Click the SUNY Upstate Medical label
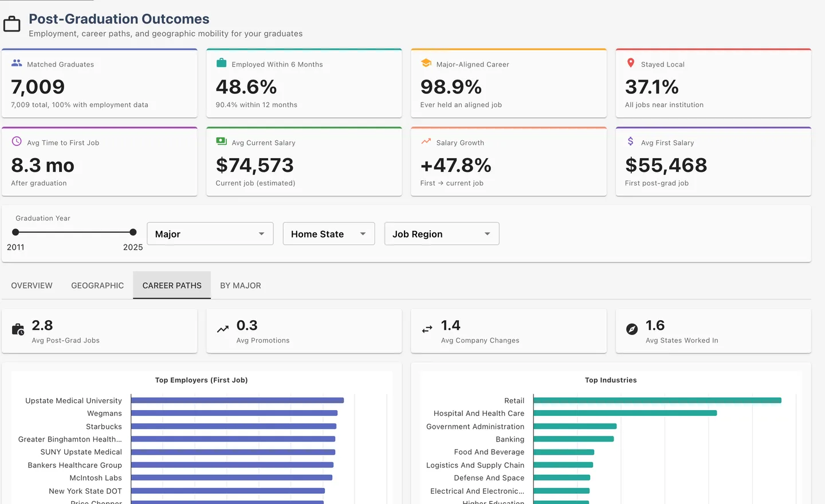The width and height of the screenshot is (825, 504). pyautogui.click(x=81, y=452)
